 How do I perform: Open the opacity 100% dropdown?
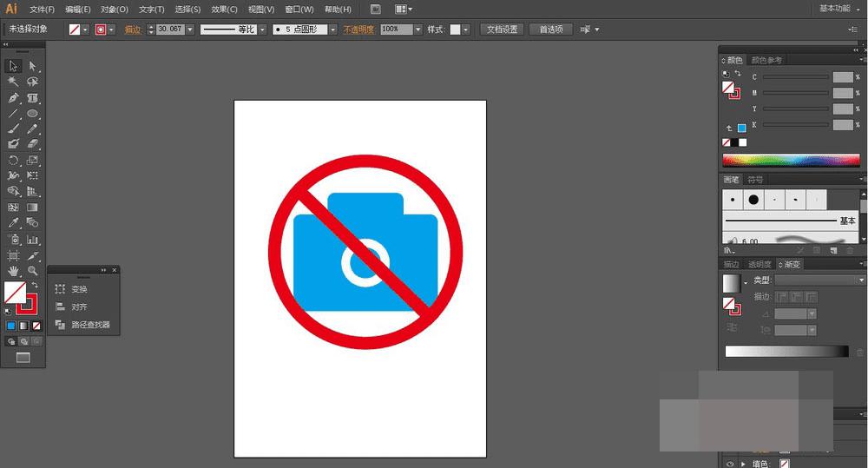(x=418, y=29)
